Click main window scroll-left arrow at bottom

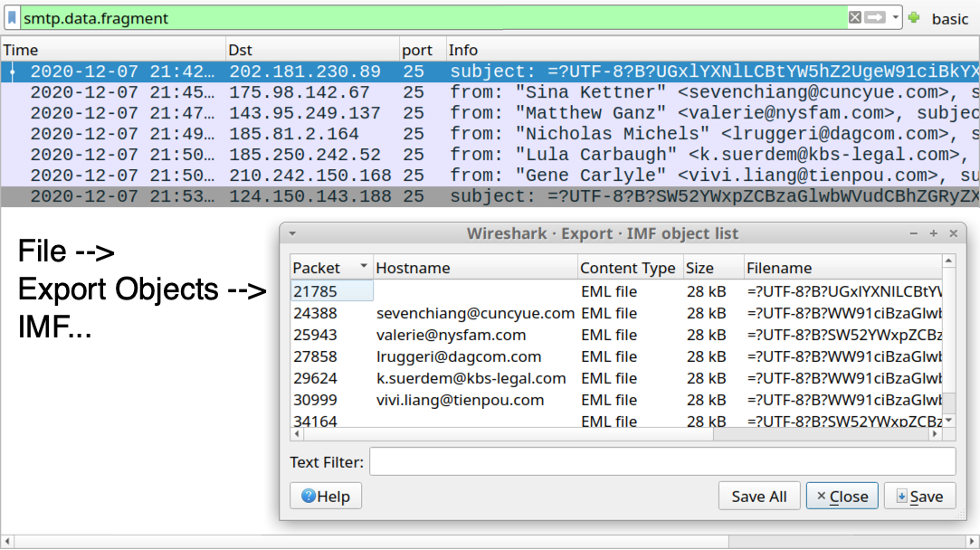coord(7,541)
